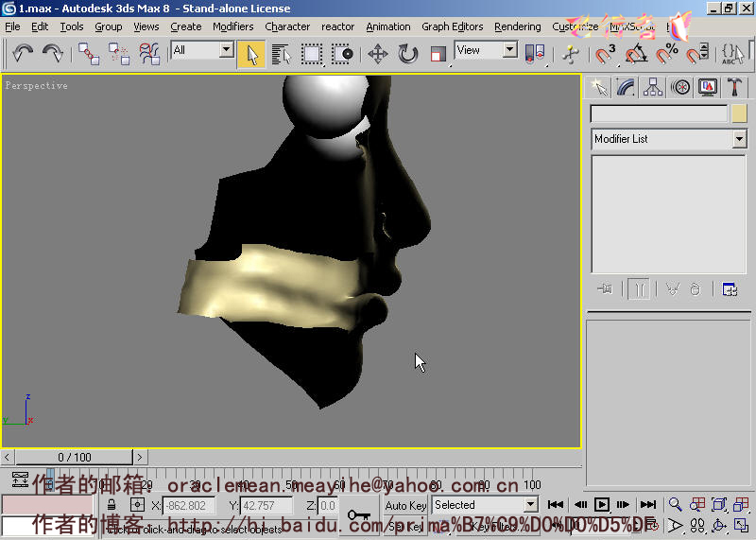The image size is (756, 540).
Task: Click the time slider 0 / 100
Action: point(75,457)
